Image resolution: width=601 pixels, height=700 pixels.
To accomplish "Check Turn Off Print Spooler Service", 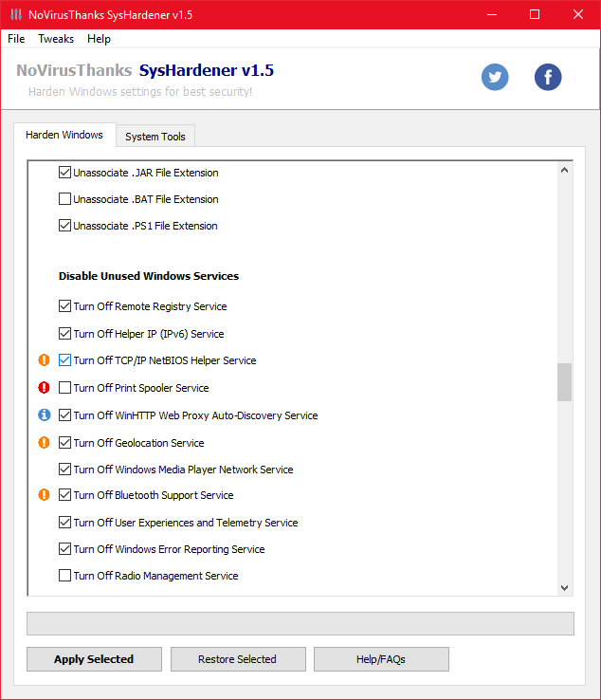I will pyautogui.click(x=65, y=388).
